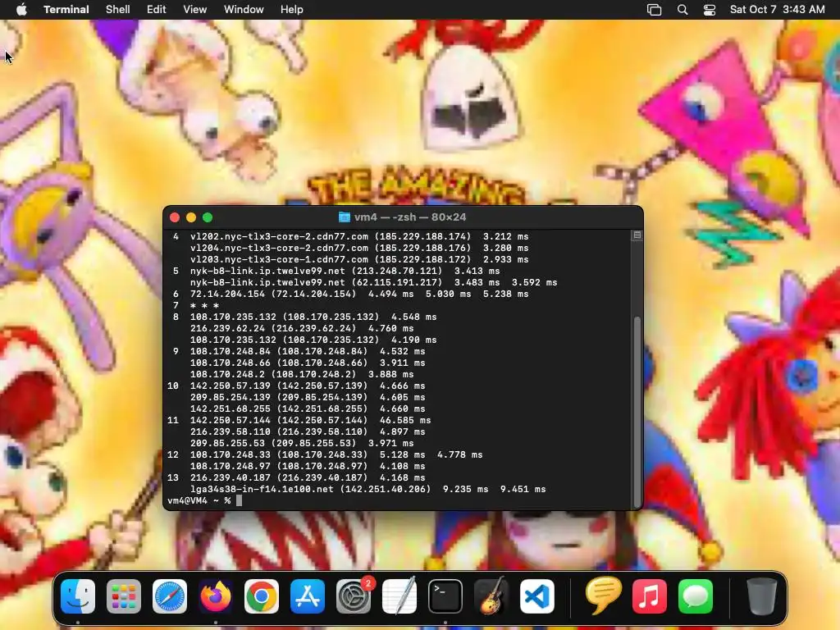The width and height of the screenshot is (840, 630).
Task: Click '142.250.57.139' hostname in hop 10
Action: pos(231,386)
